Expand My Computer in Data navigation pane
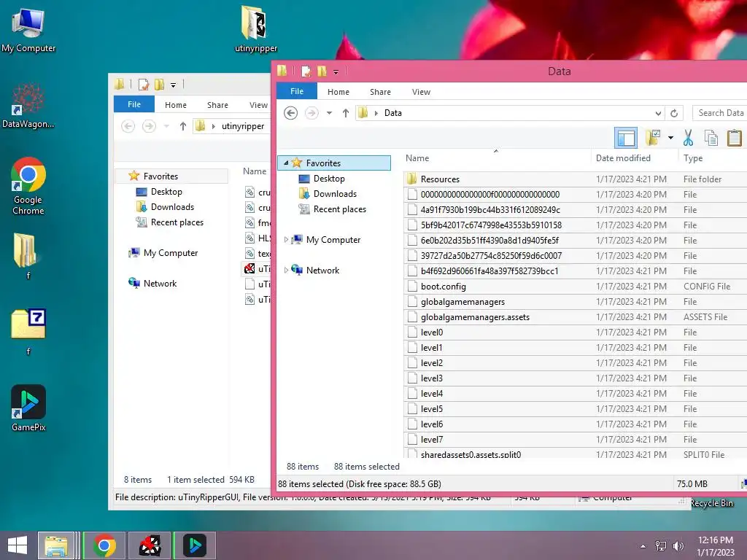747x560 pixels. [286, 239]
